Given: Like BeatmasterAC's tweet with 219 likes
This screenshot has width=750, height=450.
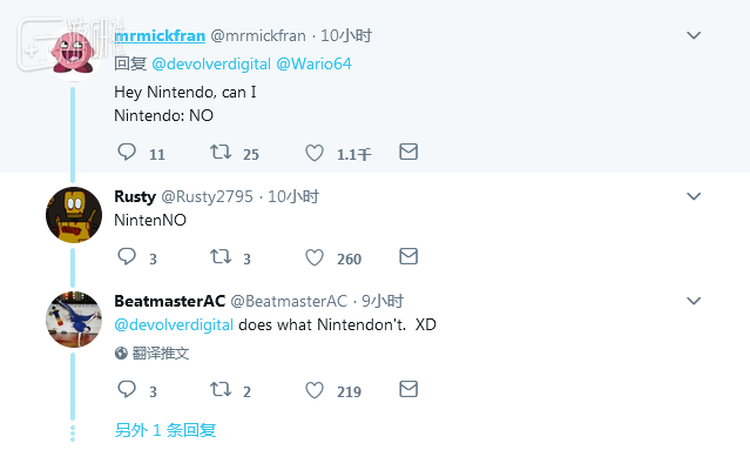Looking at the screenshot, I should tap(314, 390).
